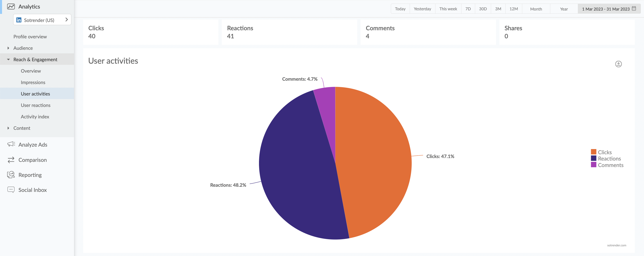Image resolution: width=644 pixels, height=256 pixels.
Task: Click the Reporting icon
Action: (11, 175)
